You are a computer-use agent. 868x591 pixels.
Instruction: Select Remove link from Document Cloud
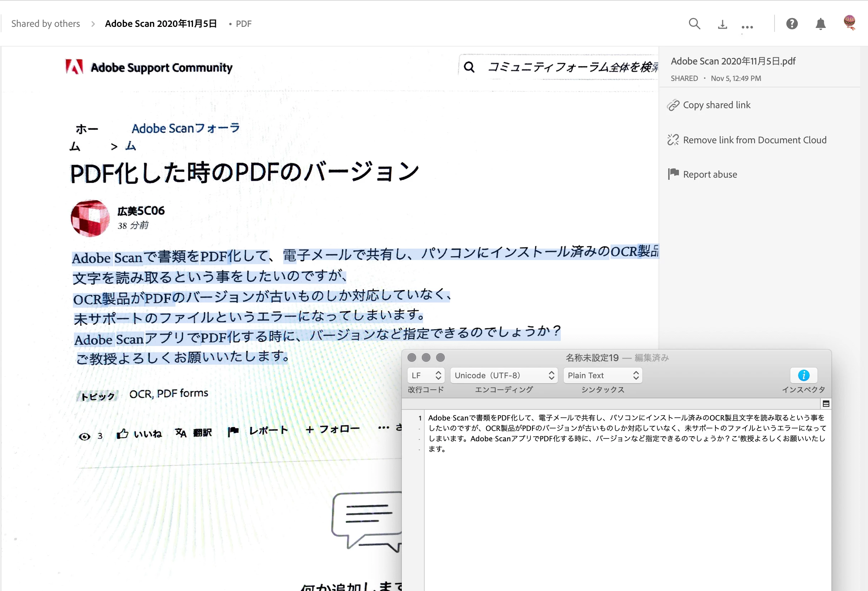(754, 140)
